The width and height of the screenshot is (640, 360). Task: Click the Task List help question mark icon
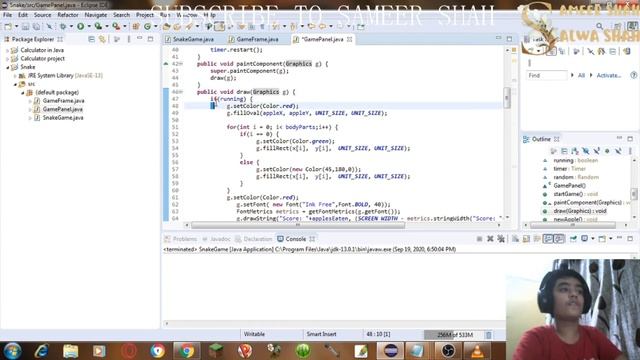coord(633,75)
